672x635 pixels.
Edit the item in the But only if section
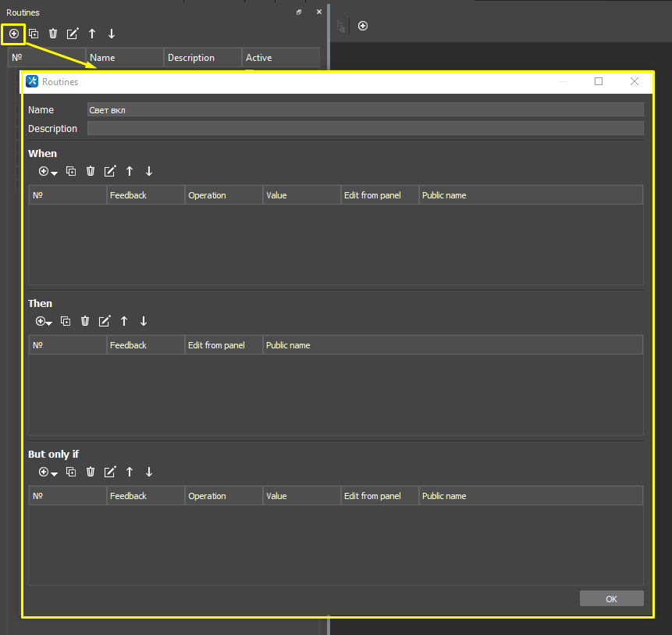[110, 472]
